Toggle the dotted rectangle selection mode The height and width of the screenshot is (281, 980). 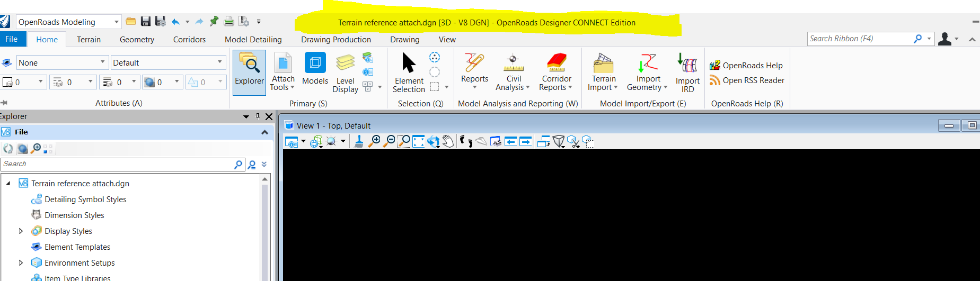pyautogui.click(x=435, y=87)
